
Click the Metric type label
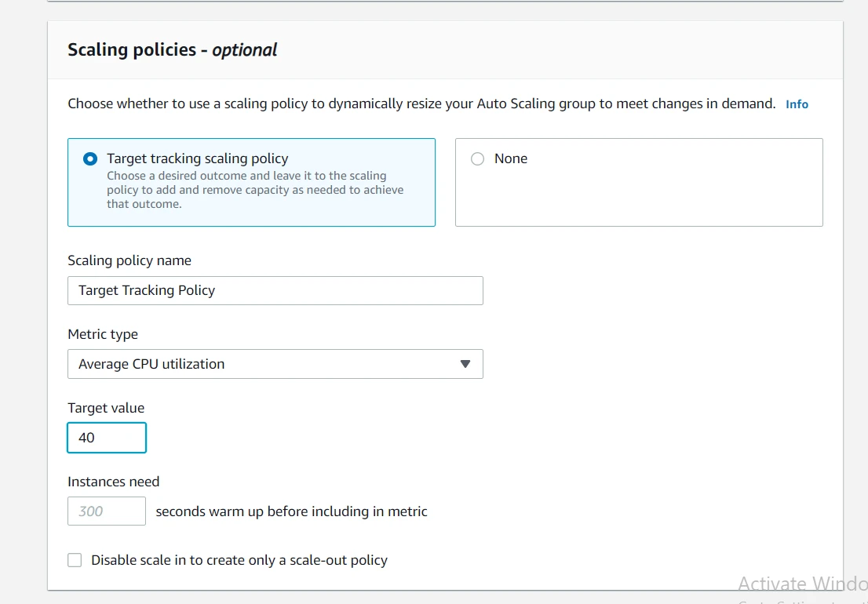click(103, 334)
